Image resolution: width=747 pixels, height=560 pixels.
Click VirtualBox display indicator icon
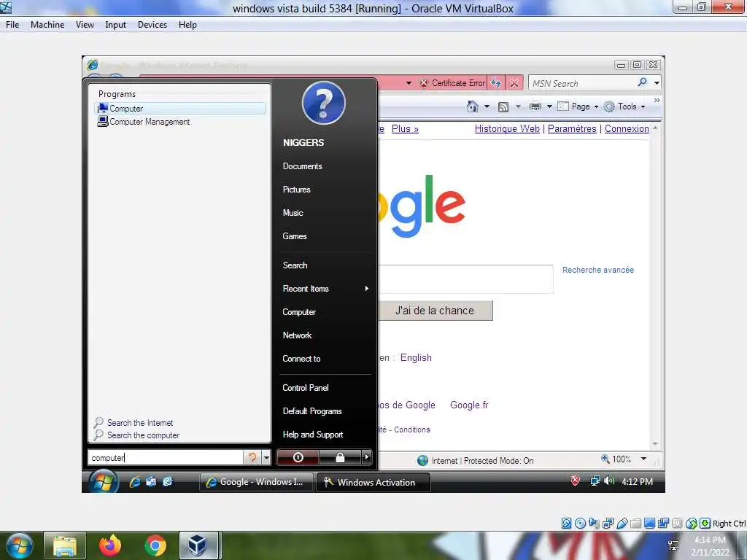(649, 524)
